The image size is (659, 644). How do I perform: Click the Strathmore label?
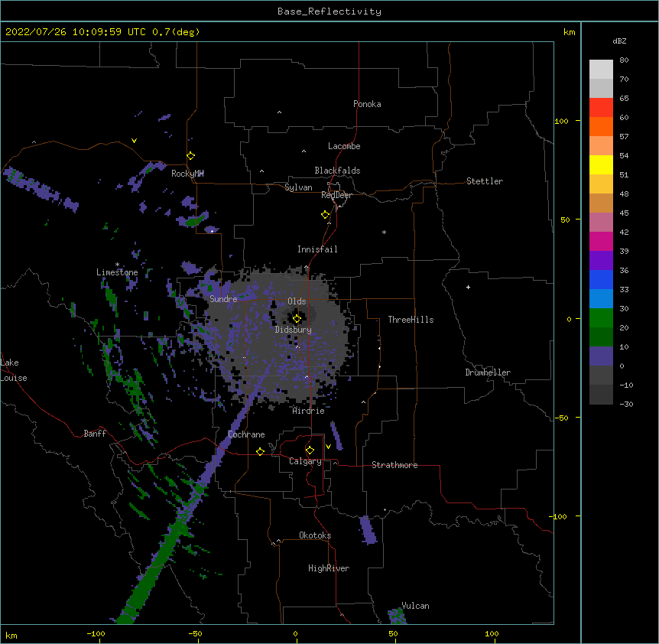(394, 465)
